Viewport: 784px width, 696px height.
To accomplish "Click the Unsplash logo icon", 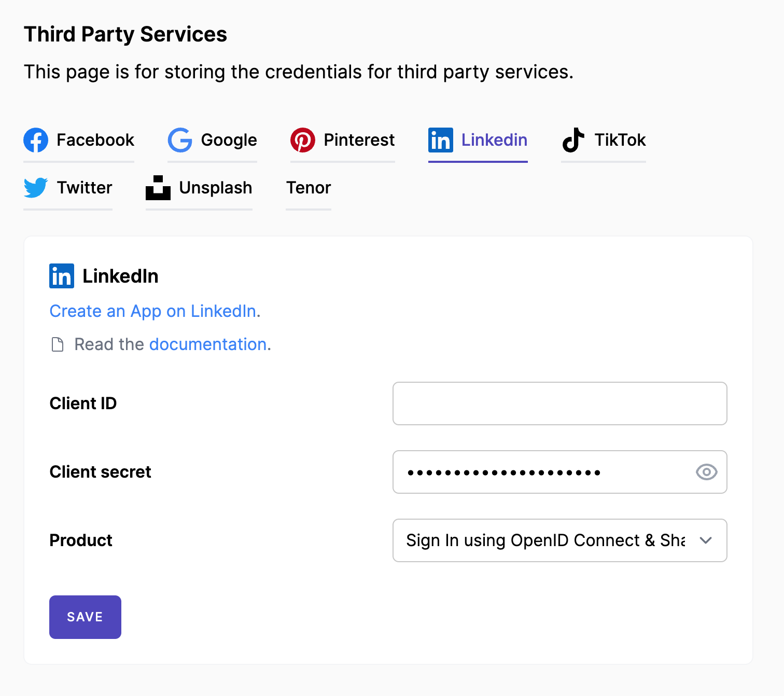I will click(x=158, y=188).
